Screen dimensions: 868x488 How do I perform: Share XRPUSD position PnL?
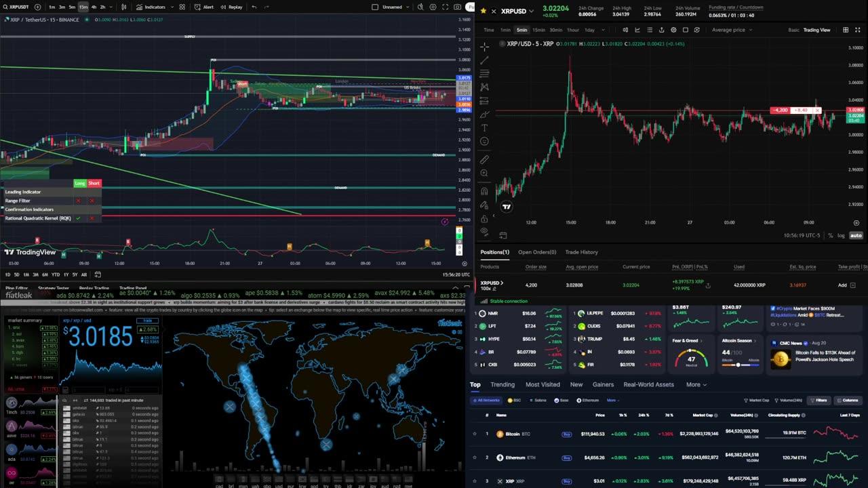(708, 285)
